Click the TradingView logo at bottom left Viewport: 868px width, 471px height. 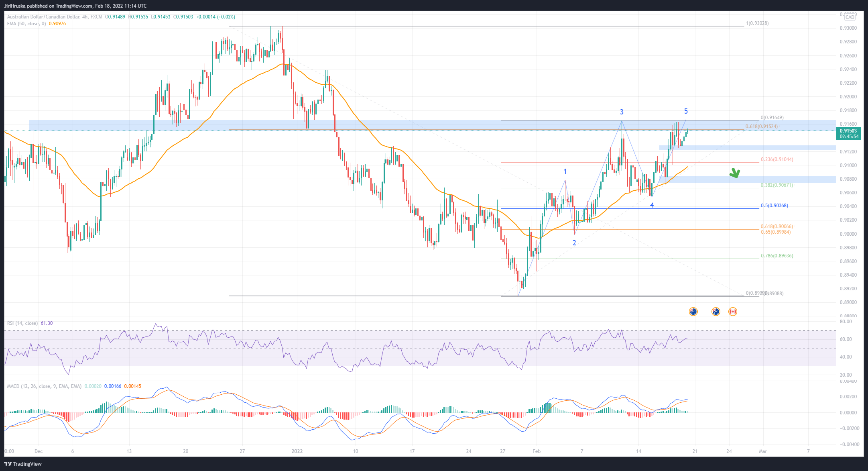(23, 464)
